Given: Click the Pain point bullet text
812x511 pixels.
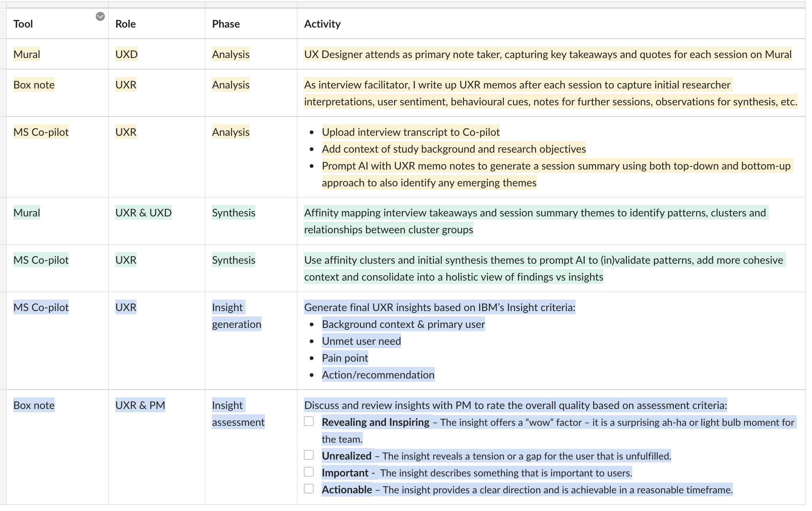Looking at the screenshot, I should (x=345, y=358).
